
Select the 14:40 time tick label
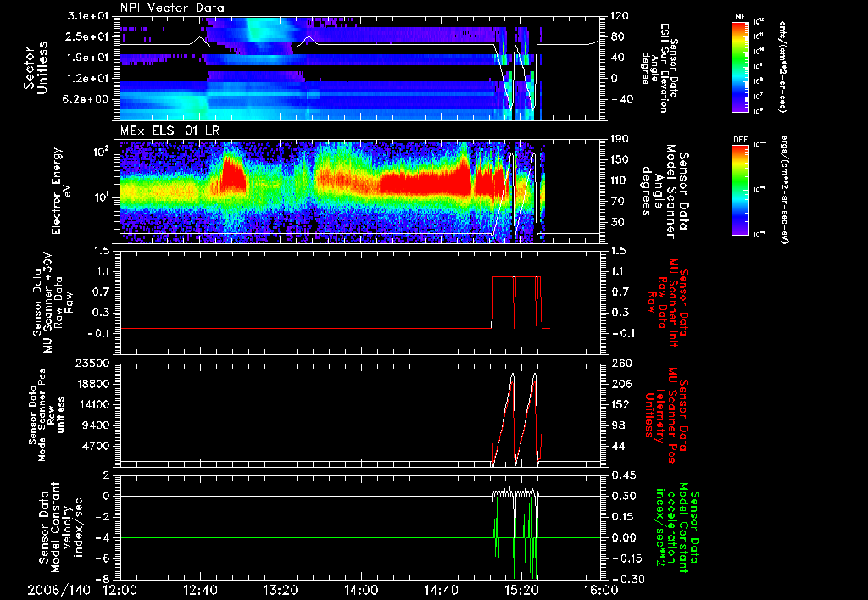click(x=441, y=589)
